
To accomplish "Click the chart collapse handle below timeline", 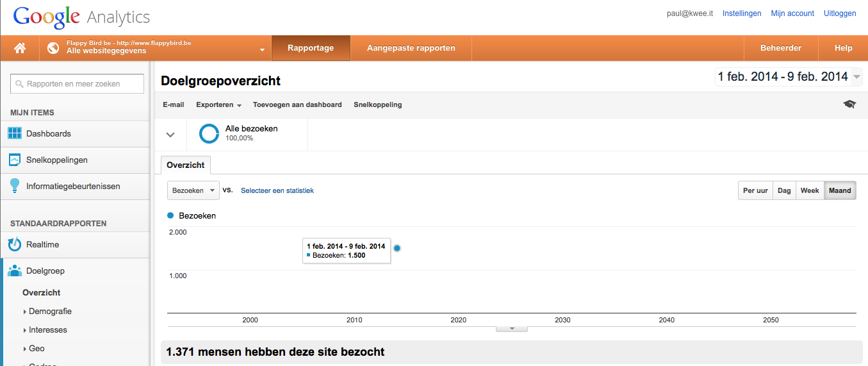I will (511, 328).
